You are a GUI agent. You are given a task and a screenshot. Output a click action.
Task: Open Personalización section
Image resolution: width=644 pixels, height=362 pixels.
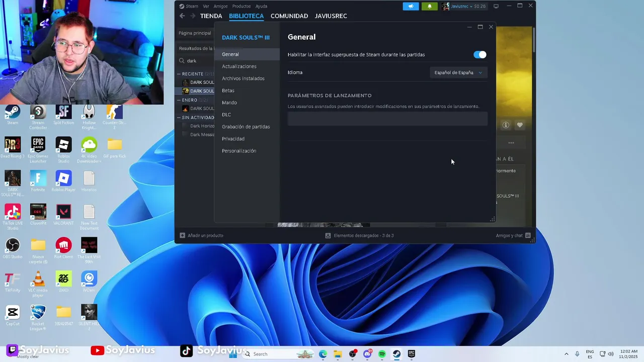pos(239,151)
